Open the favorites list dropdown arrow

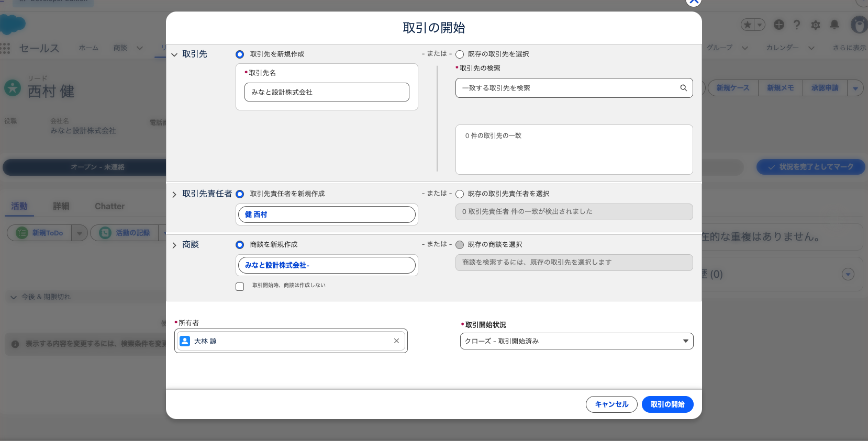pos(760,25)
